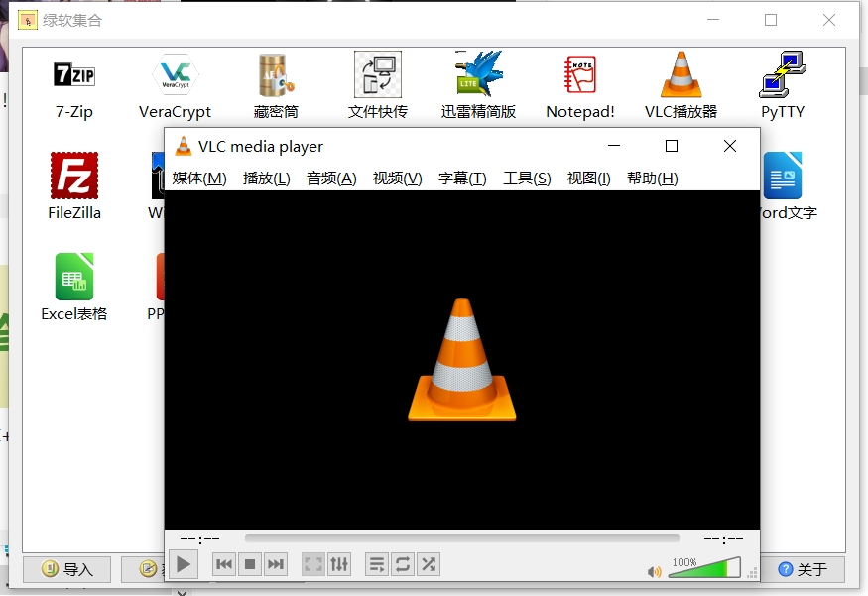
Task: Launch the Excel表格 spreadsheet icon
Action: [x=74, y=277]
